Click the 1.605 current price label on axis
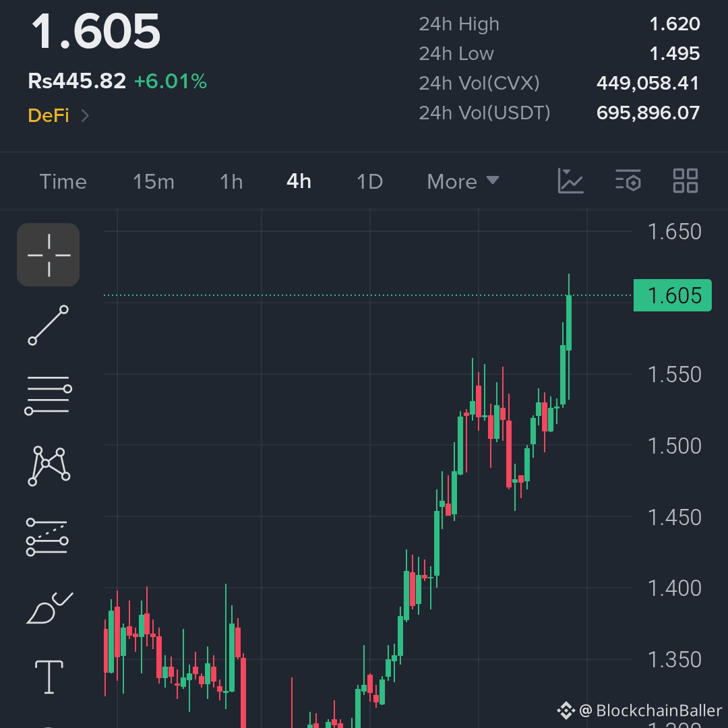The width and height of the screenshot is (728, 728). [672, 295]
